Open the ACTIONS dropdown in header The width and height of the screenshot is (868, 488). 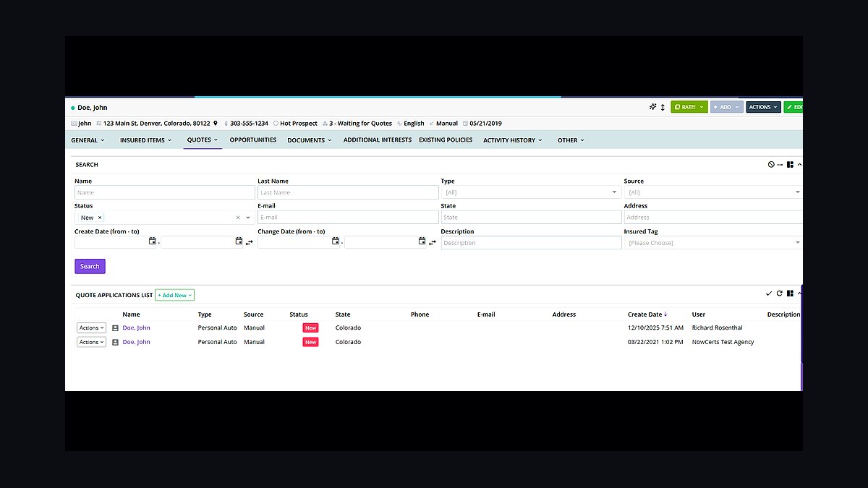[x=763, y=107]
